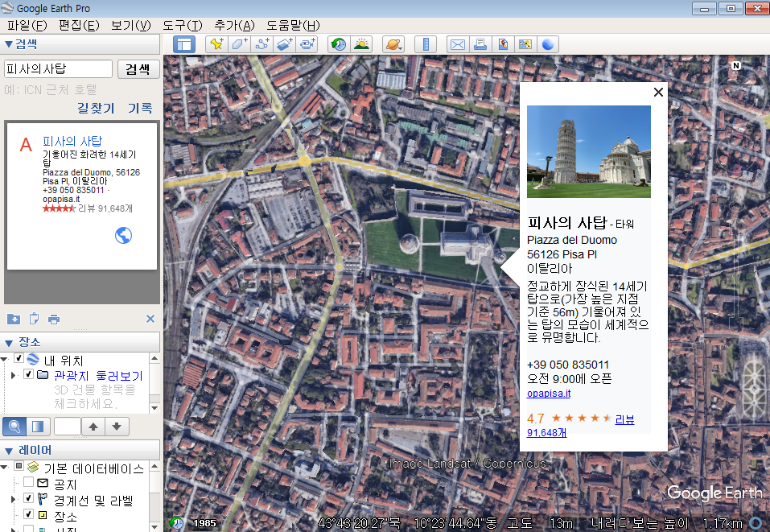Toggle 관광지 둘러보기 checkbox
Viewport: 770px width, 532px height.
(x=28, y=374)
